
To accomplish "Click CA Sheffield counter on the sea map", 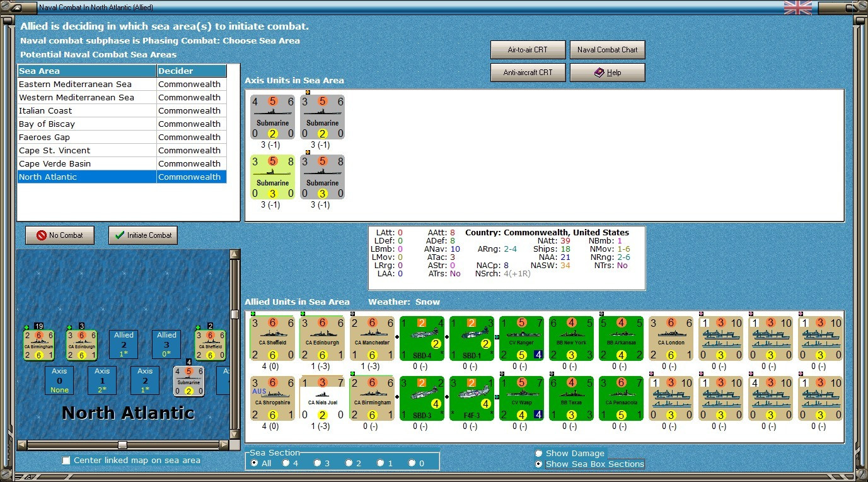I will point(211,345).
